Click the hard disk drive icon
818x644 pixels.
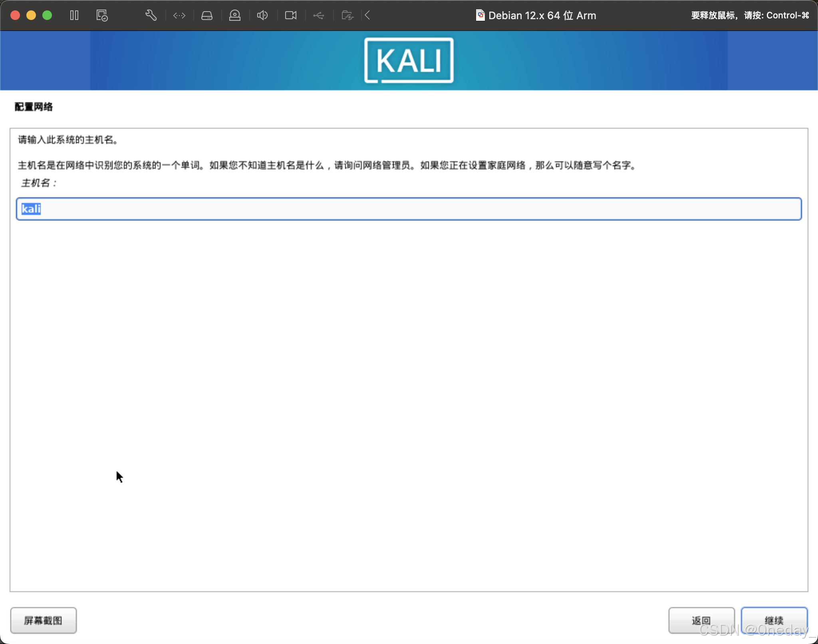coord(207,16)
